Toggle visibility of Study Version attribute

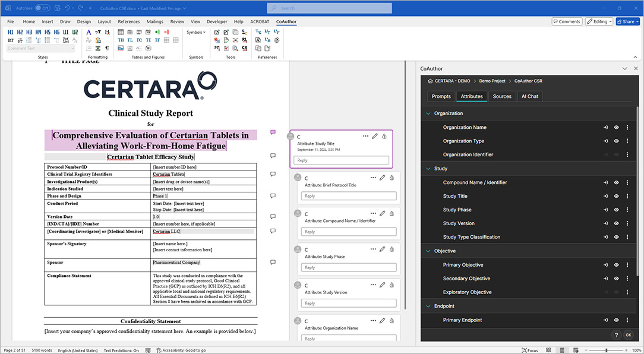click(617, 223)
